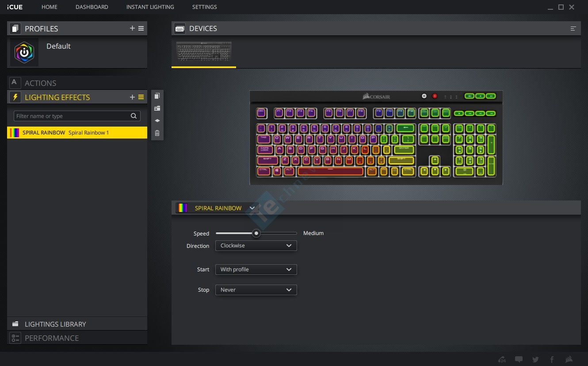588x366 pixels.
Task: Select the keyboard device thumbnail
Action: [x=204, y=52]
